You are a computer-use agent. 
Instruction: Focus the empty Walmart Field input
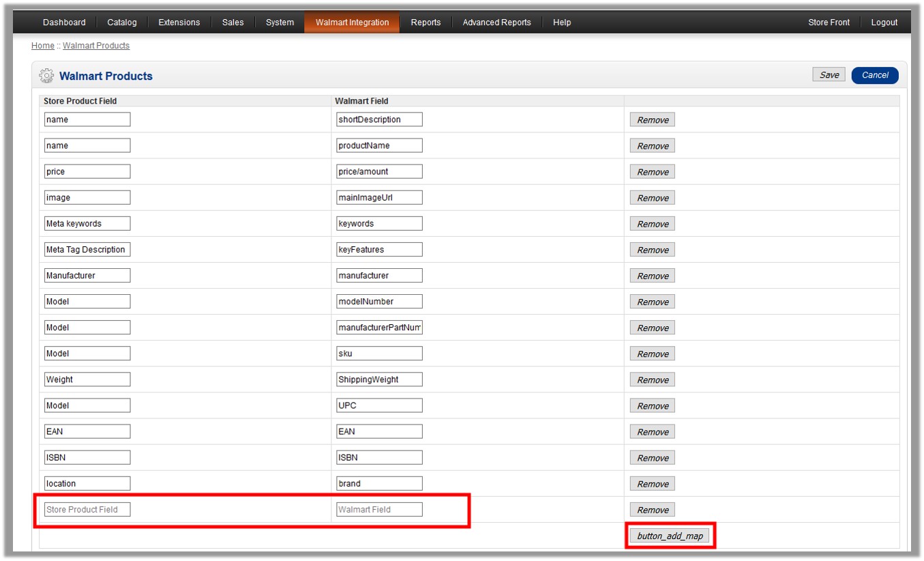point(379,509)
